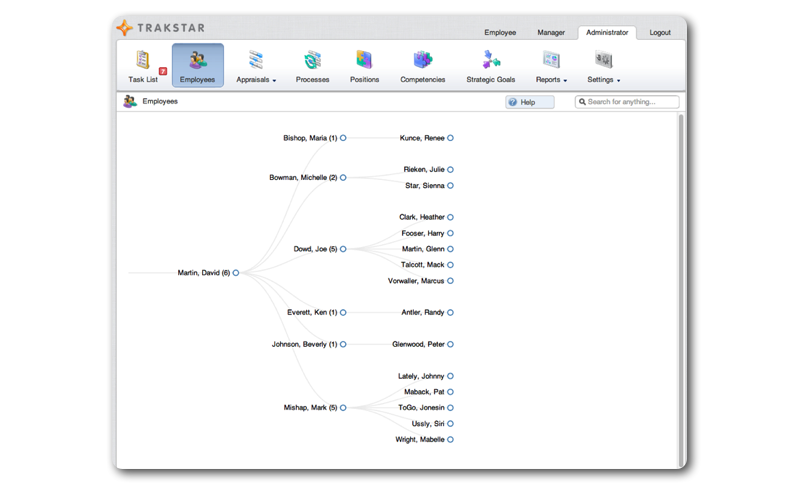Click the circle beside Maback, Pat
Screen dimensions: 800x500
[x=450, y=392]
